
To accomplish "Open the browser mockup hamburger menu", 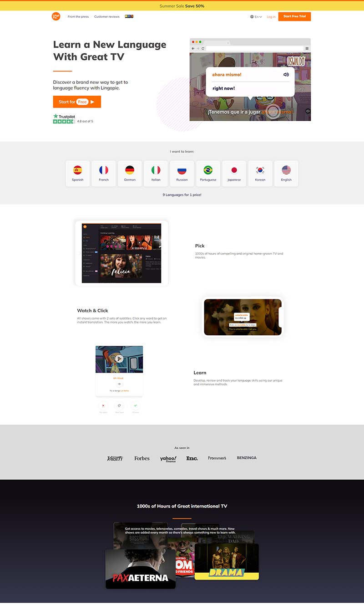I will point(307,48).
